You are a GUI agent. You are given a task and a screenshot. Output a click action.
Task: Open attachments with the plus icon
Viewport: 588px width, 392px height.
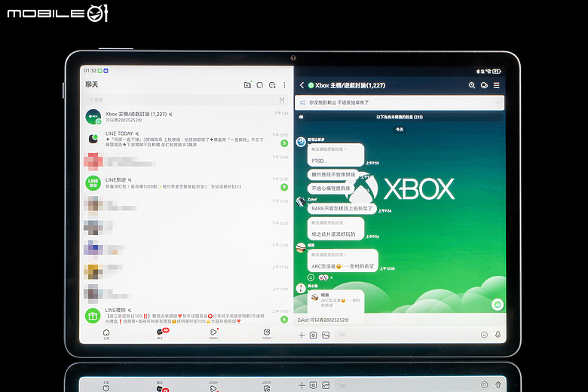(x=302, y=335)
